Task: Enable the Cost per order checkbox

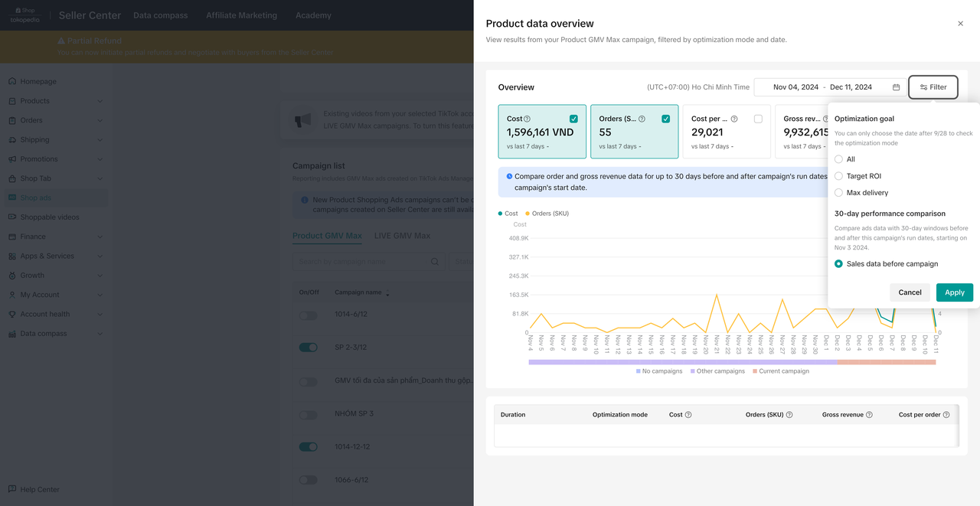Action: [758, 119]
